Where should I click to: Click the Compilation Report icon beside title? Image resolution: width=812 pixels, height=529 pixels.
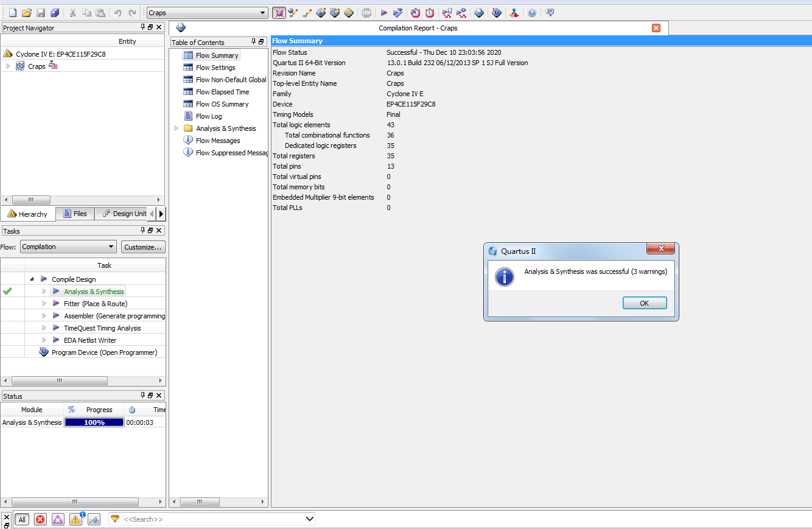181,28
